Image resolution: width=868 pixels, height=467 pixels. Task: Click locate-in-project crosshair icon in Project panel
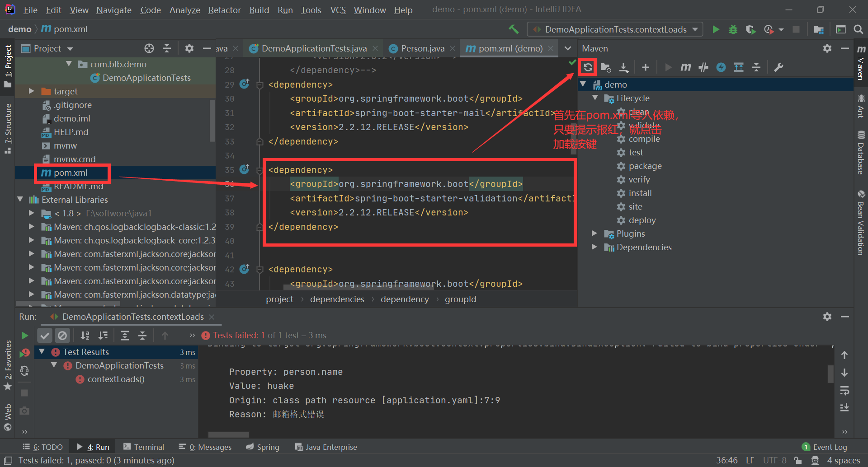coord(149,48)
